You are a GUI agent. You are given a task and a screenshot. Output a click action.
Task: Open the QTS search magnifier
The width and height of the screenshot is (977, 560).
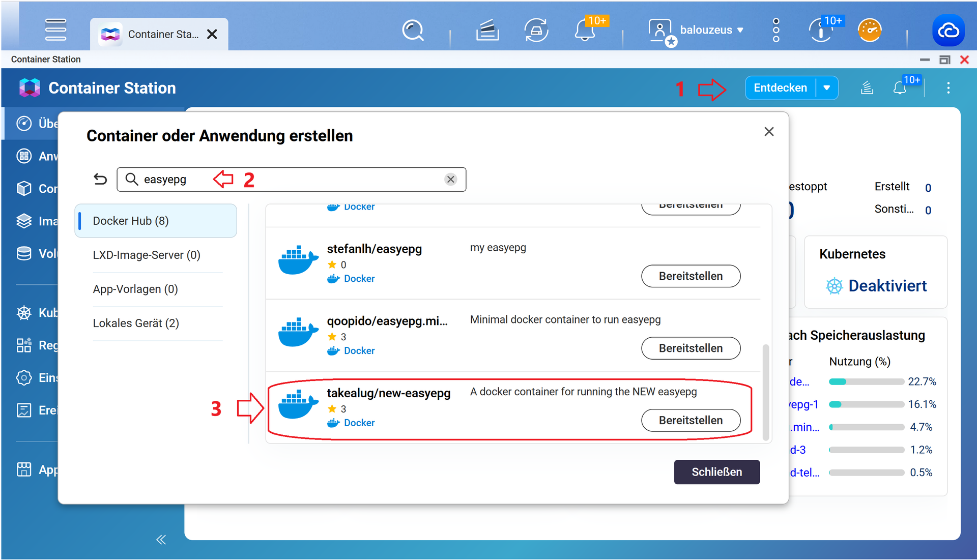(x=413, y=30)
